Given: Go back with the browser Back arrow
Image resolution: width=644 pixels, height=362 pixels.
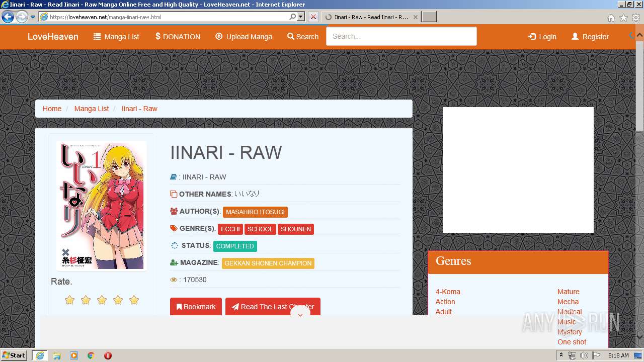Looking at the screenshot, I should 8,17.
